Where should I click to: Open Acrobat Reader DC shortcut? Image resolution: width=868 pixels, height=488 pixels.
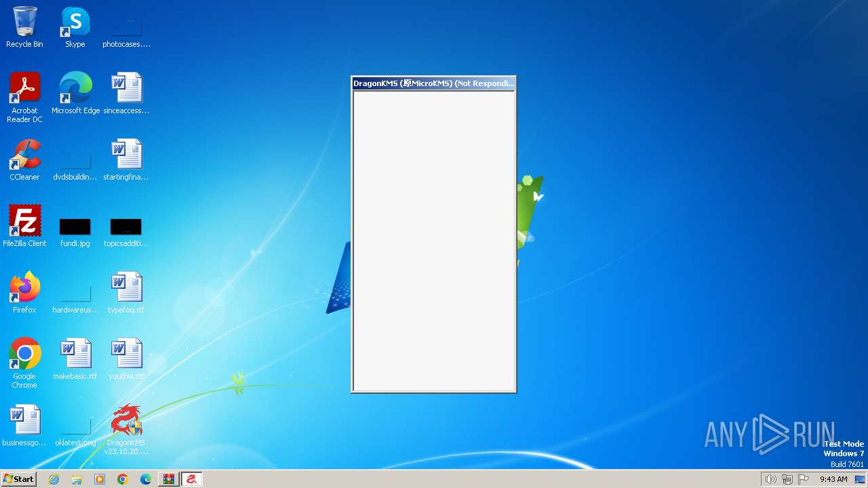(x=24, y=97)
